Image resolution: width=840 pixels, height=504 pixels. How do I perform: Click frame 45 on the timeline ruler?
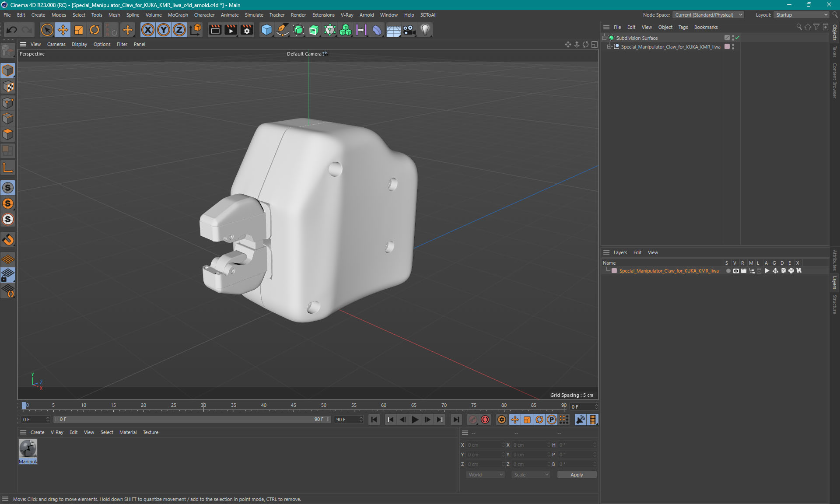coord(294,405)
